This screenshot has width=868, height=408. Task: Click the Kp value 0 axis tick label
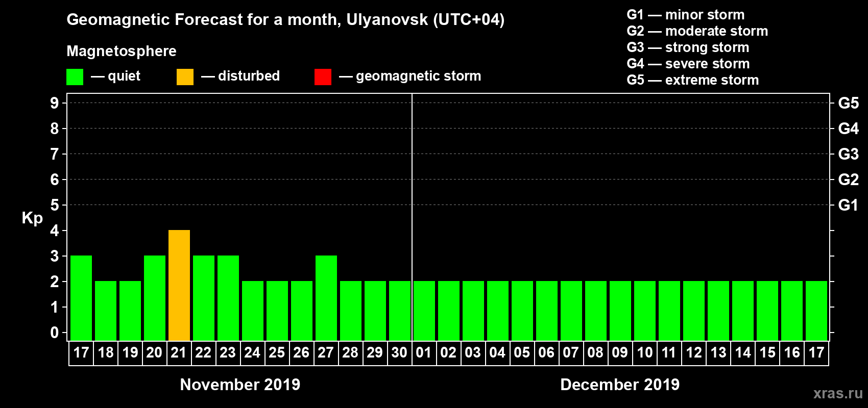coord(55,333)
